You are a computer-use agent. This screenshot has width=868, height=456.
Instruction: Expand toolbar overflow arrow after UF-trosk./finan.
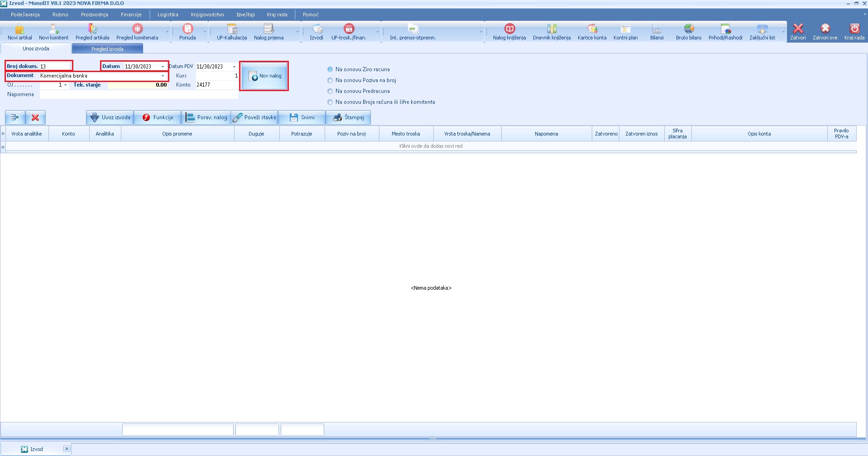tap(378, 32)
